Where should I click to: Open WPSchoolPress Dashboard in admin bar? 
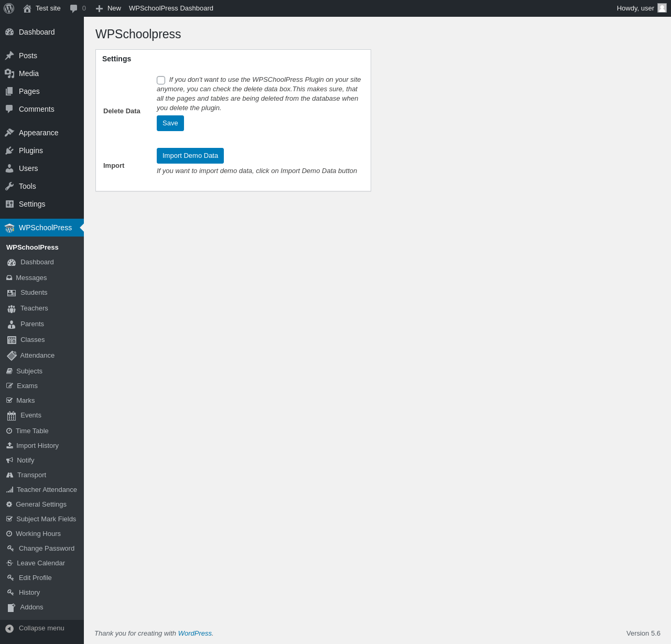[171, 8]
